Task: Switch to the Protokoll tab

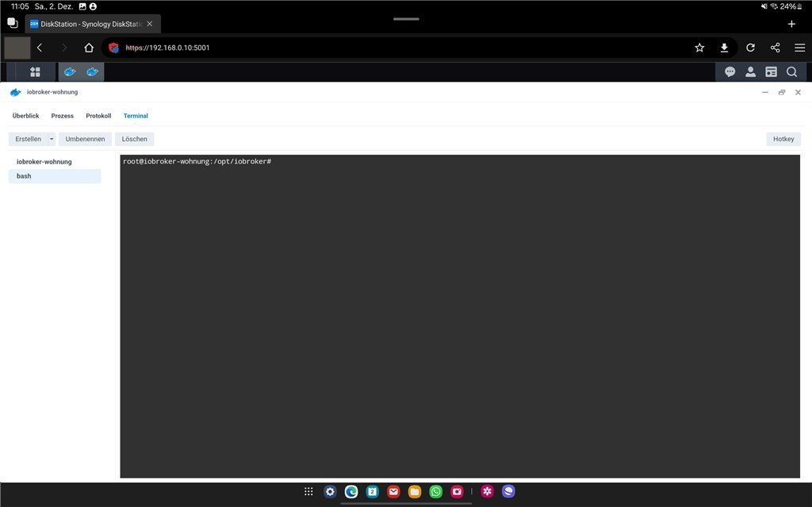Action: pyautogui.click(x=98, y=116)
